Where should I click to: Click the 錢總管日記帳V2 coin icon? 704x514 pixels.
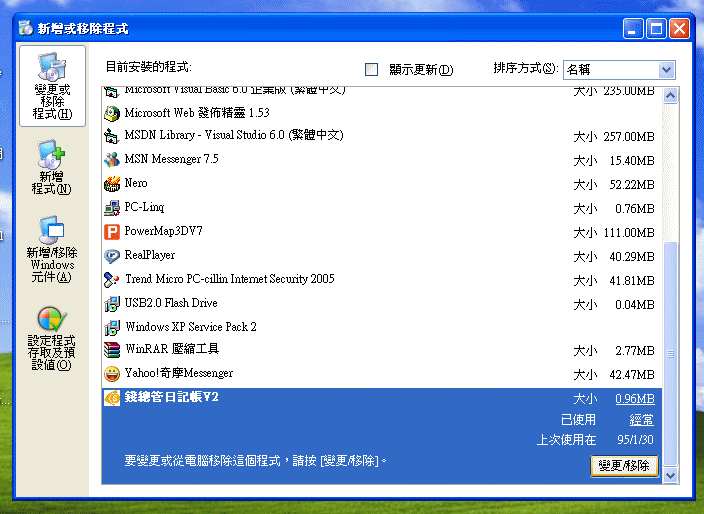pos(112,398)
